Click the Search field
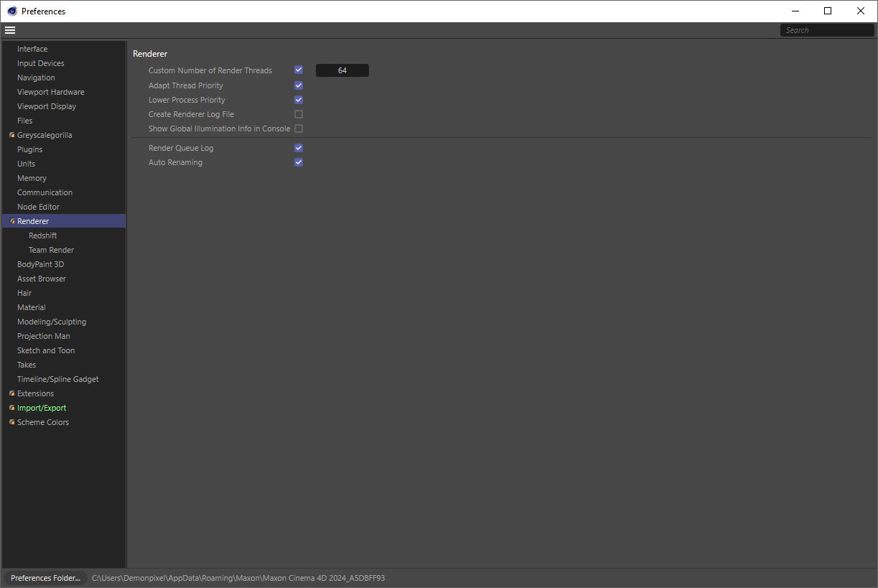This screenshot has height=588, width=878. (x=827, y=30)
